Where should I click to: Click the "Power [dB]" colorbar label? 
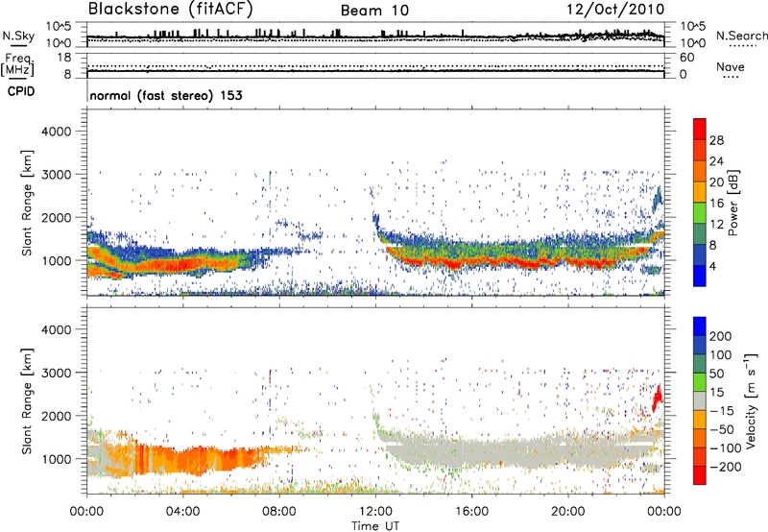pyautogui.click(x=732, y=203)
